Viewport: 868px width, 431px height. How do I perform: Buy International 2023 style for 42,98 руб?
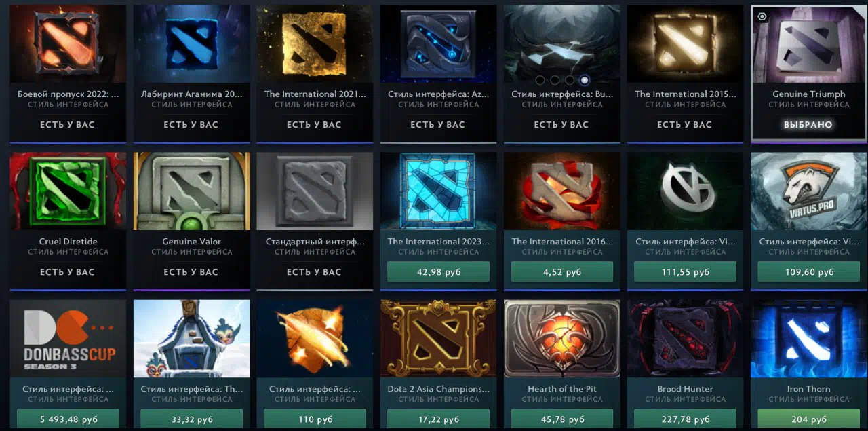(x=438, y=272)
